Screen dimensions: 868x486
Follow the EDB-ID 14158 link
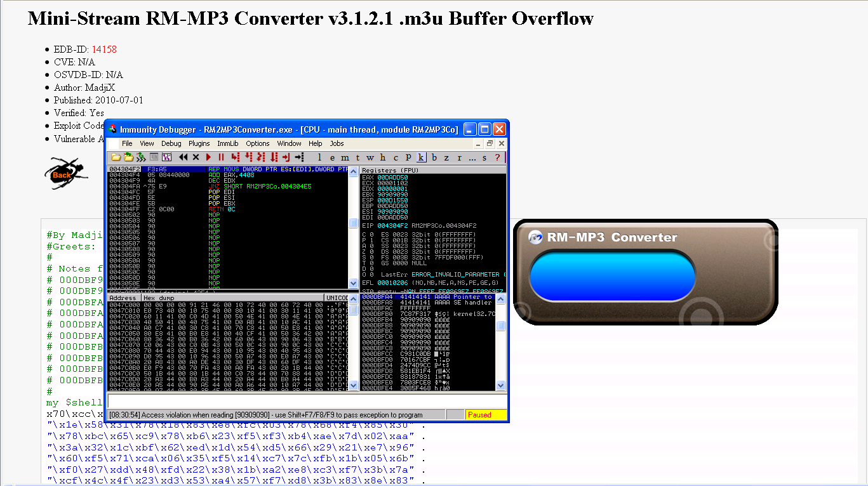(104, 49)
